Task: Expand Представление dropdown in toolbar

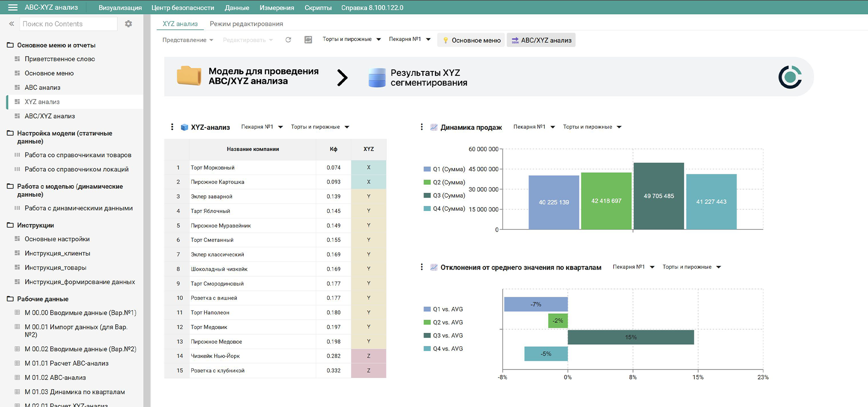Action: pyautogui.click(x=188, y=40)
